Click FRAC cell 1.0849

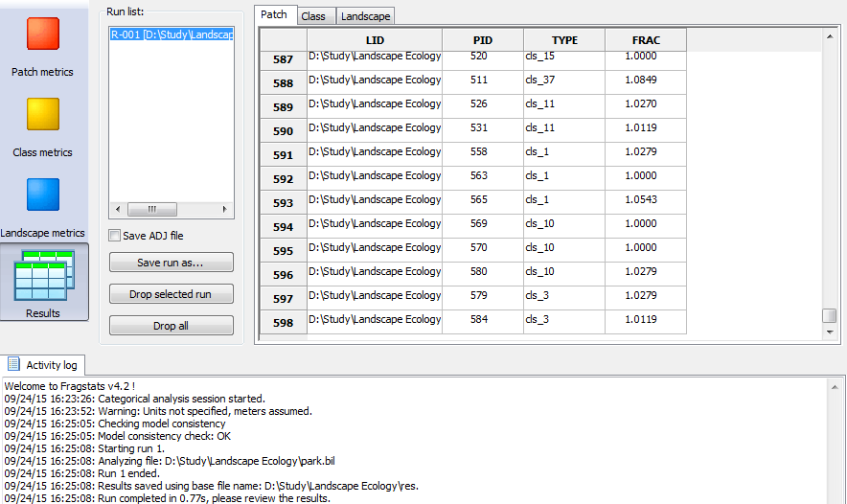point(646,83)
